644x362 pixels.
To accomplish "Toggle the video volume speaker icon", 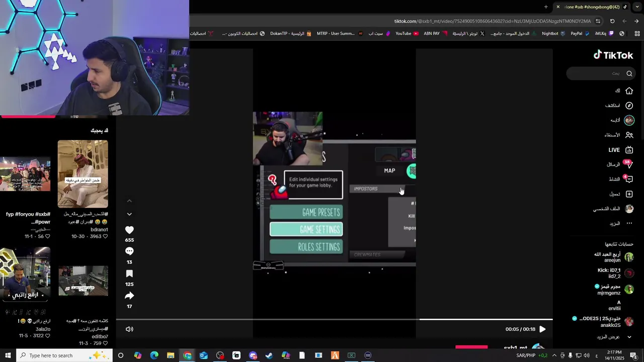I will 129,329.
